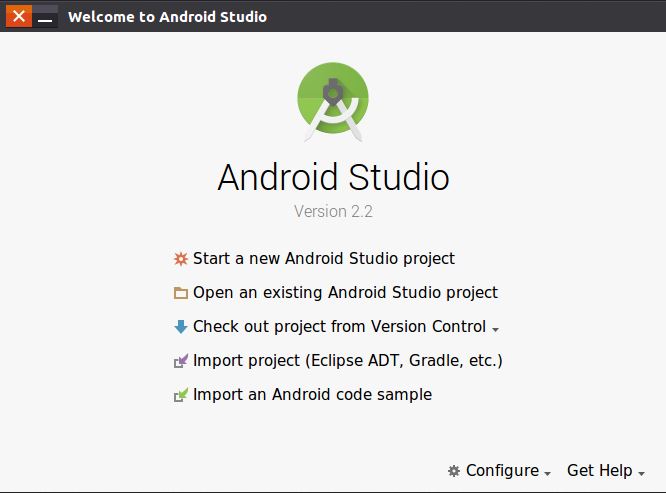Viewport: 666px width, 493px height.
Task: Click the gear icon beside Configure
Action: [454, 470]
